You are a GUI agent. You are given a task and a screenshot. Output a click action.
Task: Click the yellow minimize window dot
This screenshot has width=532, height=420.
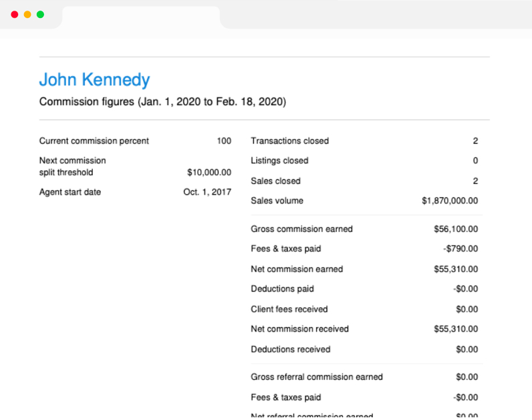(27, 15)
